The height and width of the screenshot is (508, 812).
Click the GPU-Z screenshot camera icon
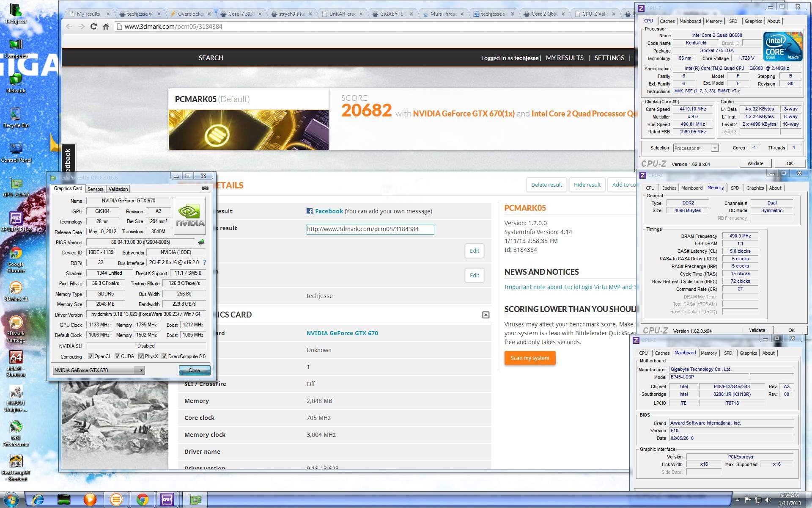(x=205, y=188)
